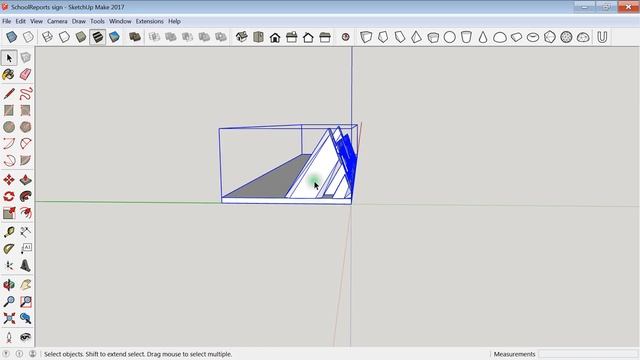The height and width of the screenshot is (360, 640).
Task: Choose the Scale tool
Action: [x=9, y=213]
